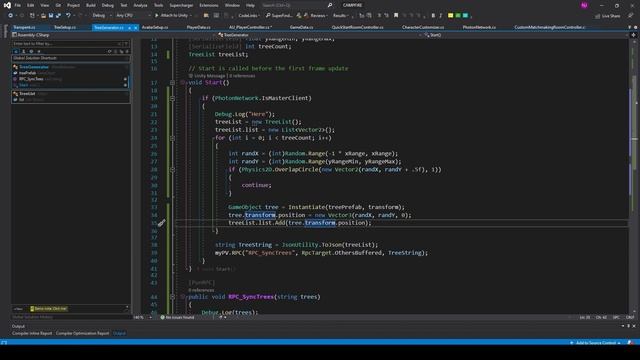Switch to the TreeSetup.cs tab
This screenshot has width=640, height=360.
(x=65, y=27)
